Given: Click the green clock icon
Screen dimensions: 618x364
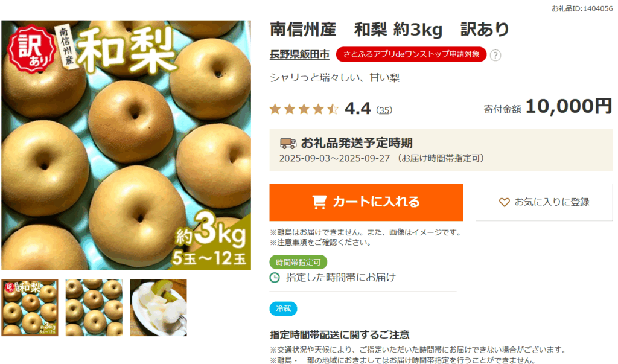Looking at the screenshot, I should point(275,278).
